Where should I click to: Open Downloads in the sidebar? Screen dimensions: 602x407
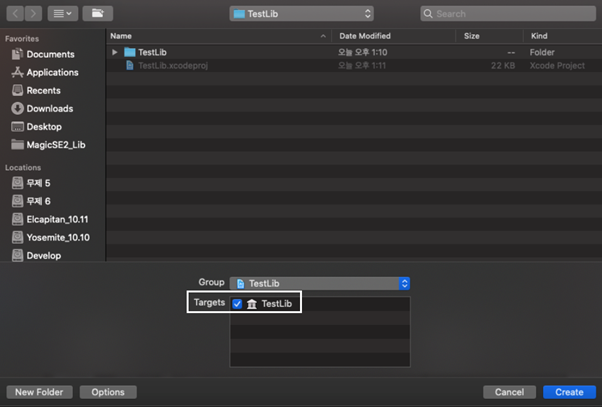[x=42, y=109]
